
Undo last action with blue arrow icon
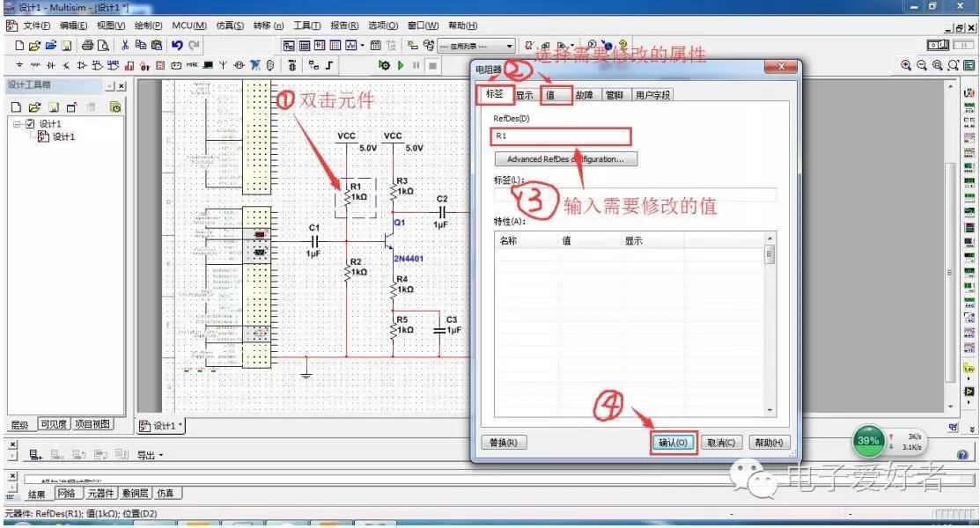click(178, 45)
